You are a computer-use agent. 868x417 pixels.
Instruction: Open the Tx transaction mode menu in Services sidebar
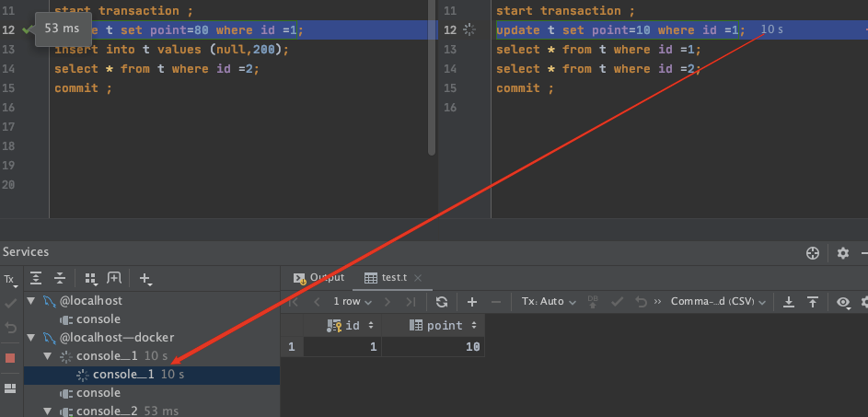10,280
